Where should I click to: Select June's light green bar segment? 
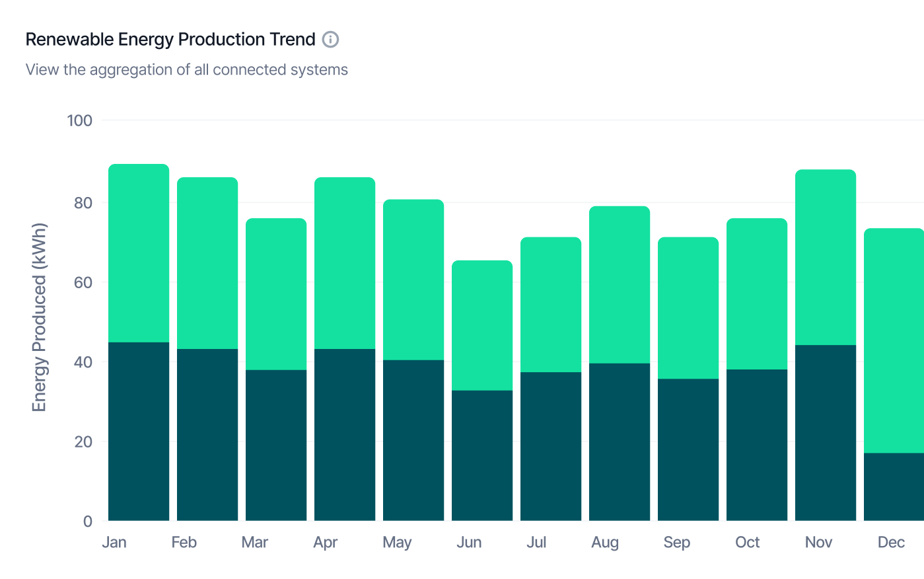pos(482,325)
